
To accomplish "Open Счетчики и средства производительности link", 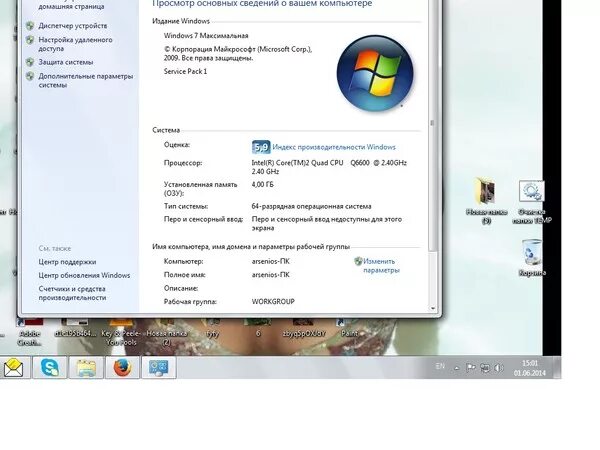I will pos(72,293).
